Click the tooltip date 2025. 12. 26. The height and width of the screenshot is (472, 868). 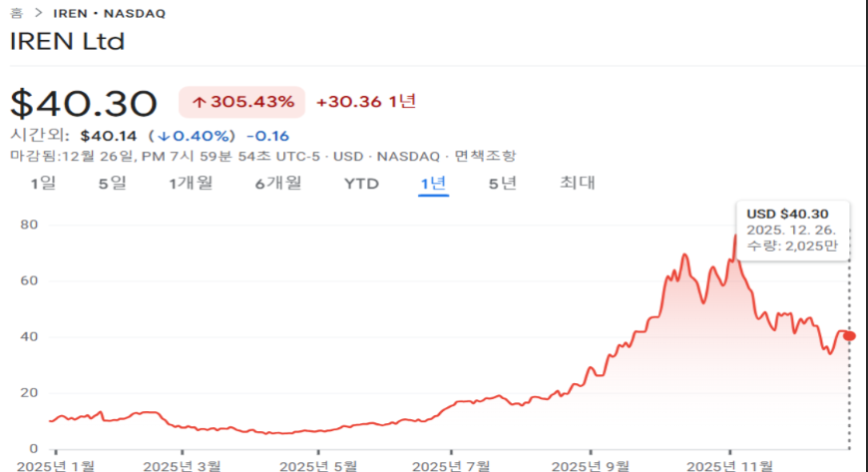791,230
